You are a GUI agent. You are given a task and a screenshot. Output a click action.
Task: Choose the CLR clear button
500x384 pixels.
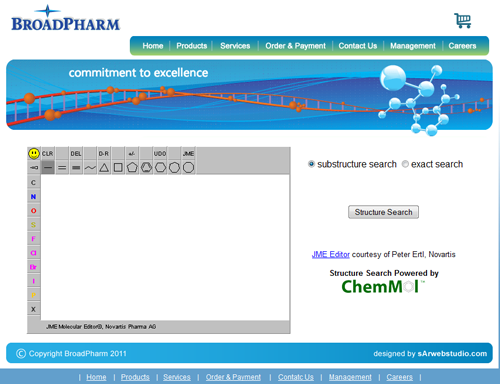click(48, 154)
